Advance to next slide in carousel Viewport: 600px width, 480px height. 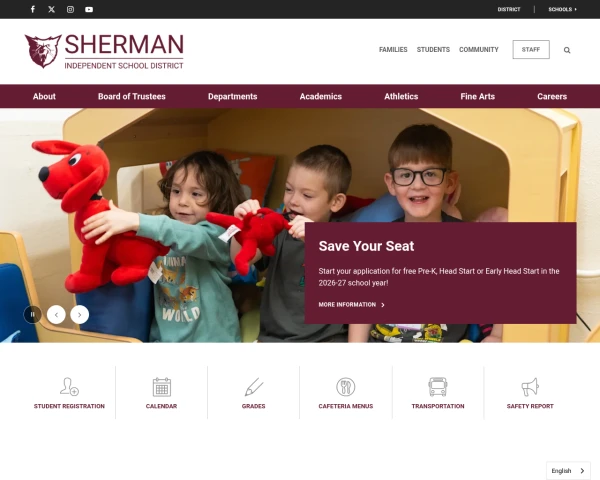point(80,315)
